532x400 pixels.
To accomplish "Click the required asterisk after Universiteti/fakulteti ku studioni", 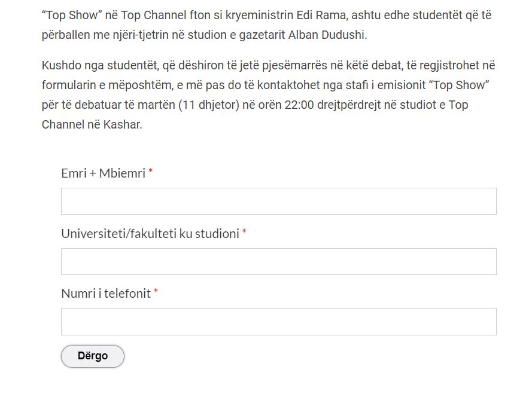I will point(244,233).
